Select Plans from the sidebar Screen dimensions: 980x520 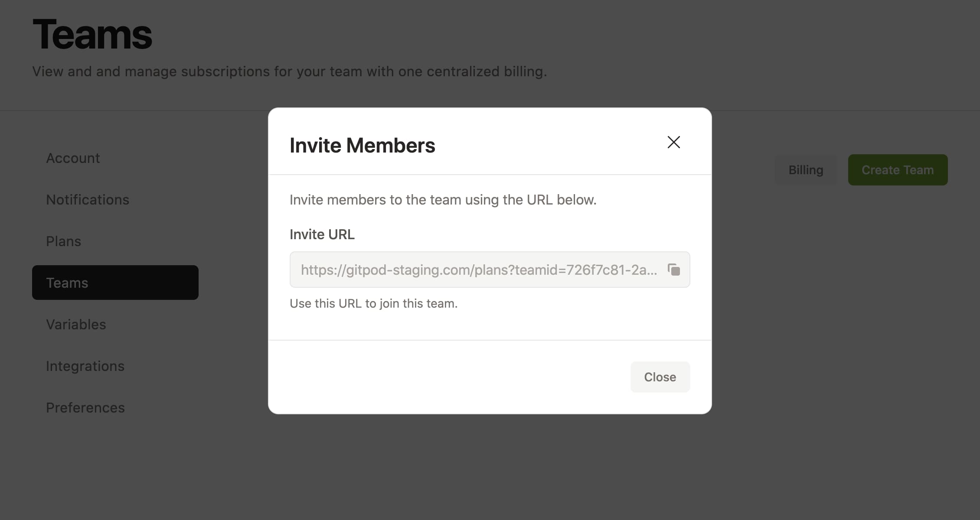point(64,241)
